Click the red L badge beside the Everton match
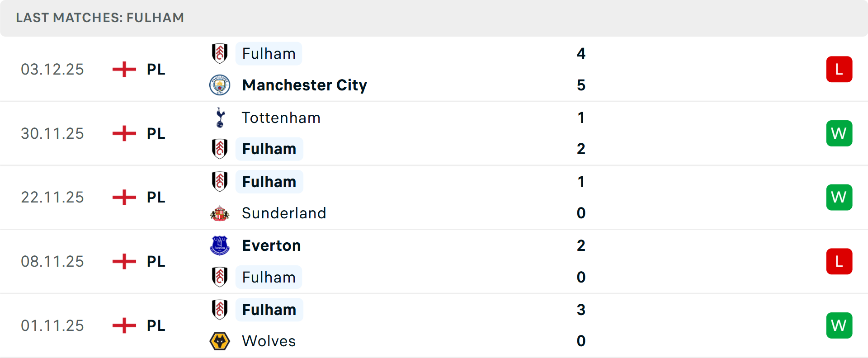The image size is (868, 358). click(840, 261)
